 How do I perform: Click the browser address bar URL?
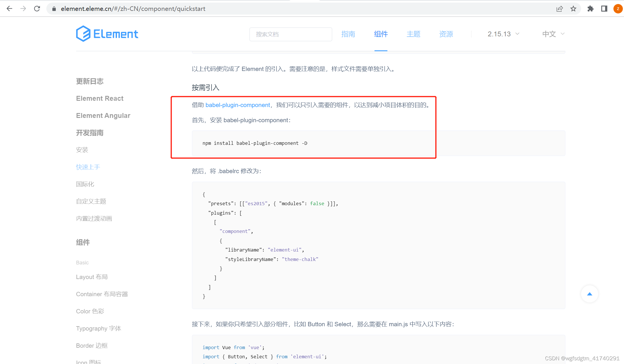click(x=133, y=9)
